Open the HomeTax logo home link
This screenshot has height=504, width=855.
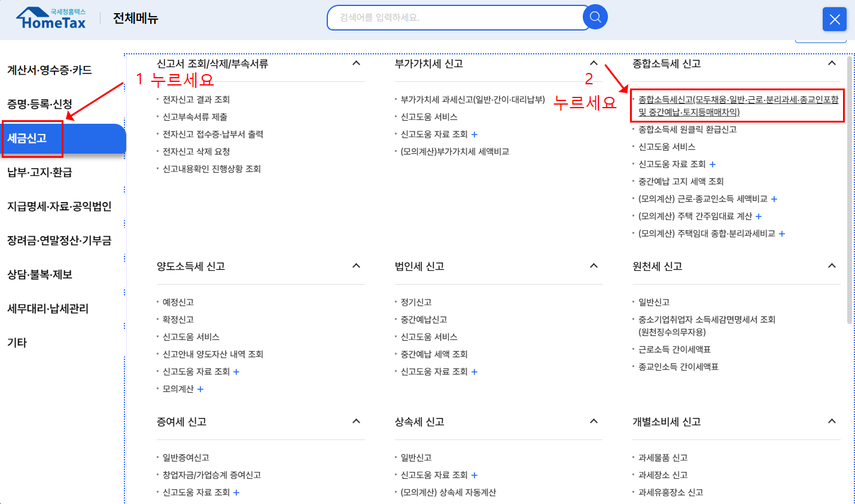51,19
